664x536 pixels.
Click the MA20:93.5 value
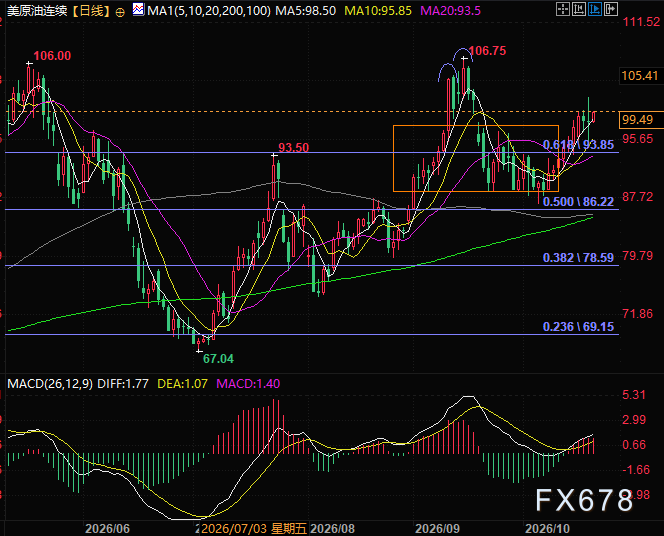click(450, 11)
